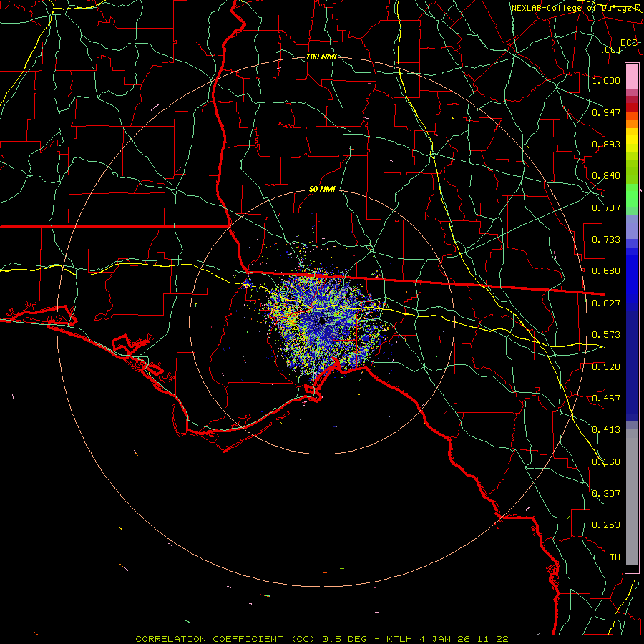Click the "0.307" scale value
The width and height of the screenshot is (644, 644).
(606, 494)
